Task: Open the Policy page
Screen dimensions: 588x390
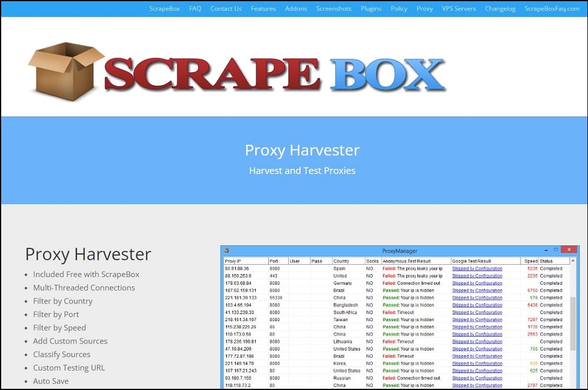Action: [399, 9]
